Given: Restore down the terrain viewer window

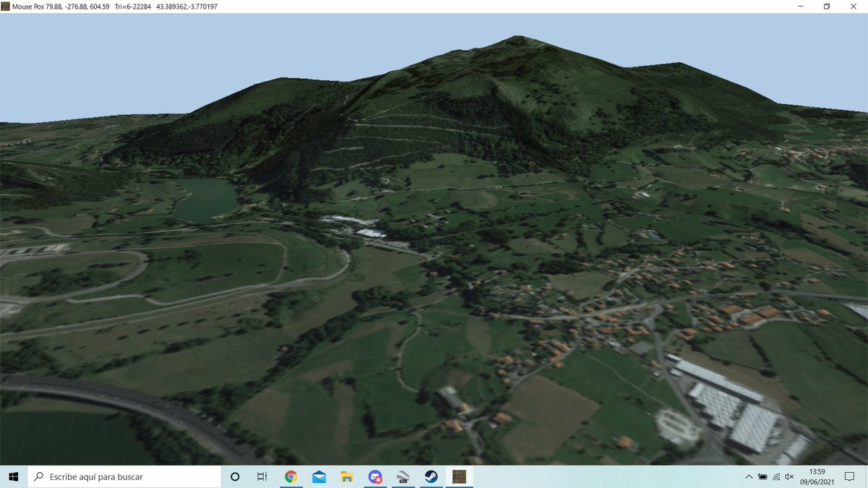Looking at the screenshot, I should [827, 7].
